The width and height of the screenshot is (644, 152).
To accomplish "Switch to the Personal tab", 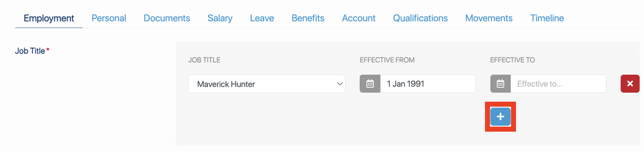I will (109, 18).
